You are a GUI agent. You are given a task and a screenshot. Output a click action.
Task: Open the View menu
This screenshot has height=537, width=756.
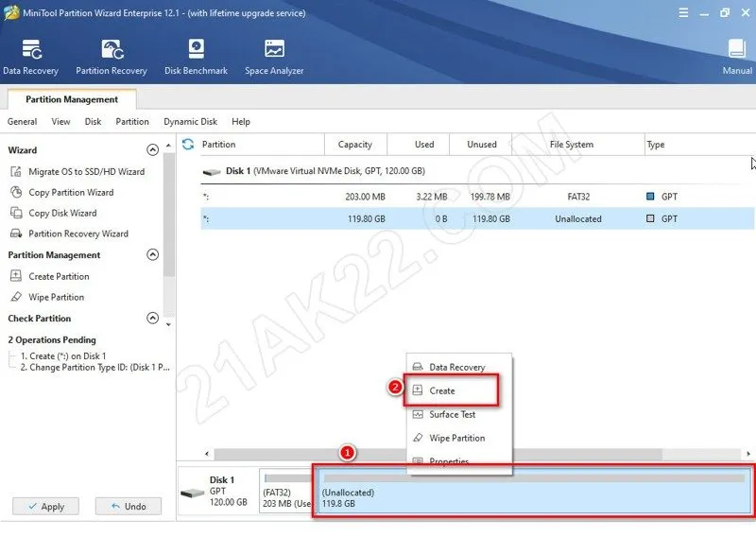pos(60,122)
